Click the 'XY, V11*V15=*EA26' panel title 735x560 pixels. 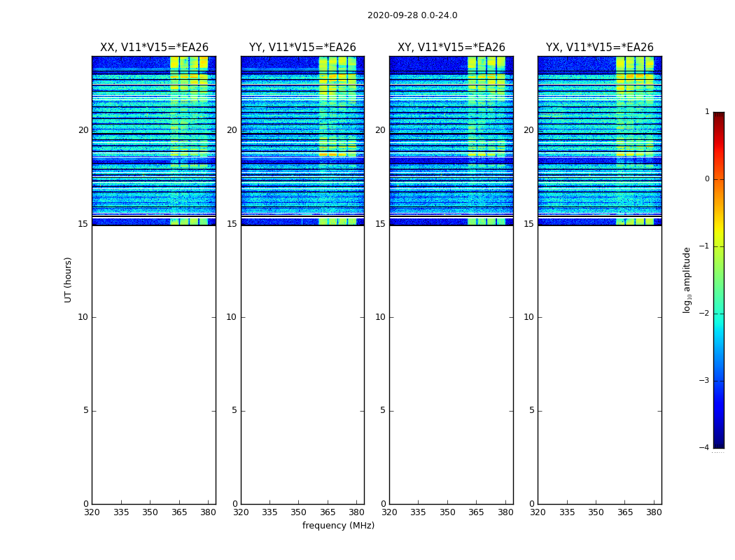click(451, 48)
